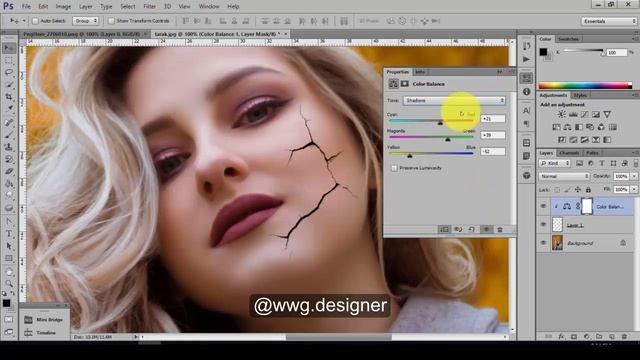This screenshot has height=360, width=640.
Task: Click the layer mask icon beside Color Balance title
Action: pyautogui.click(x=404, y=84)
